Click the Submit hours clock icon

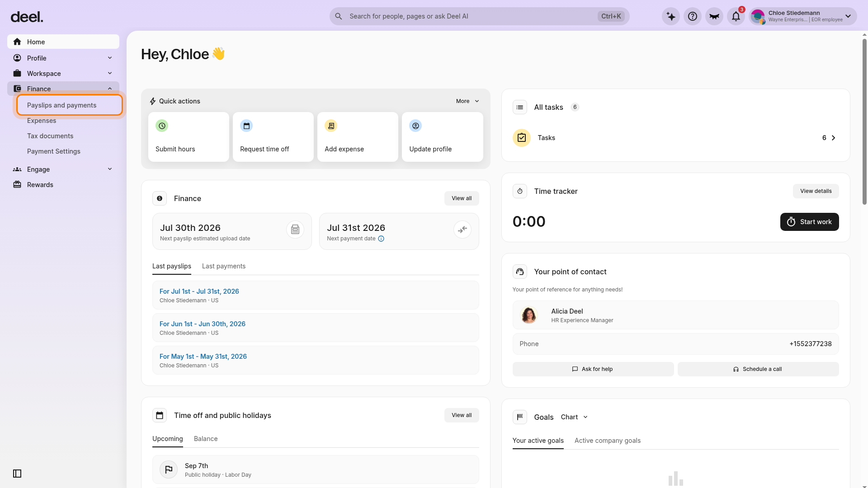tap(162, 126)
